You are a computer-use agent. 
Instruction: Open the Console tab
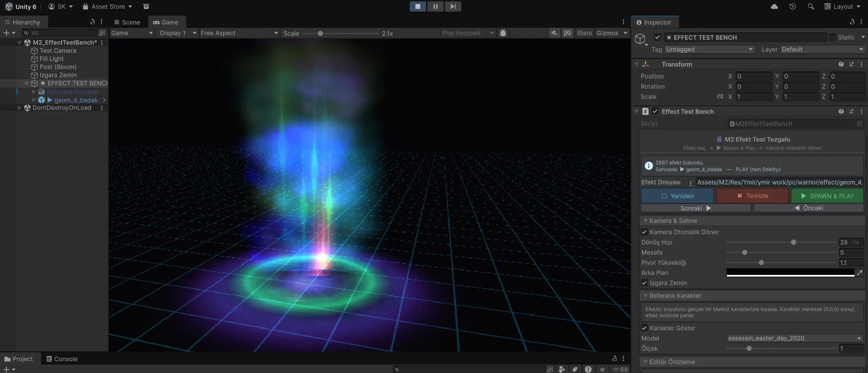[x=62, y=359]
